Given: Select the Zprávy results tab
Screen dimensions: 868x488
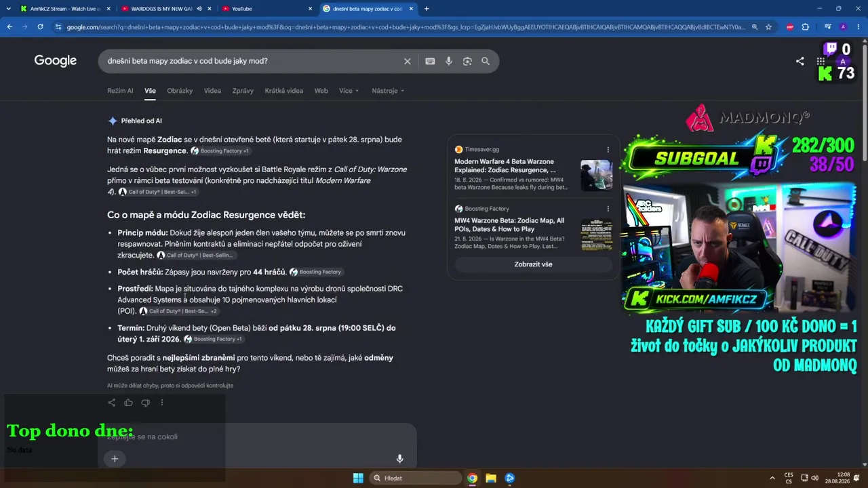Looking at the screenshot, I should coord(243,91).
